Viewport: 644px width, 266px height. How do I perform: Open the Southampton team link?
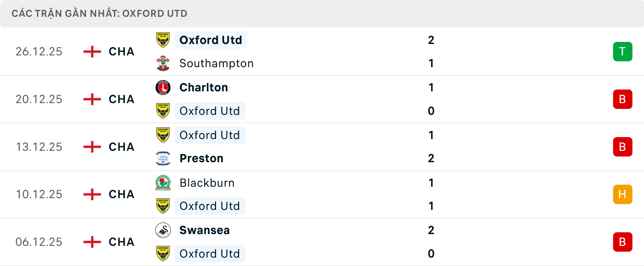tap(216, 63)
